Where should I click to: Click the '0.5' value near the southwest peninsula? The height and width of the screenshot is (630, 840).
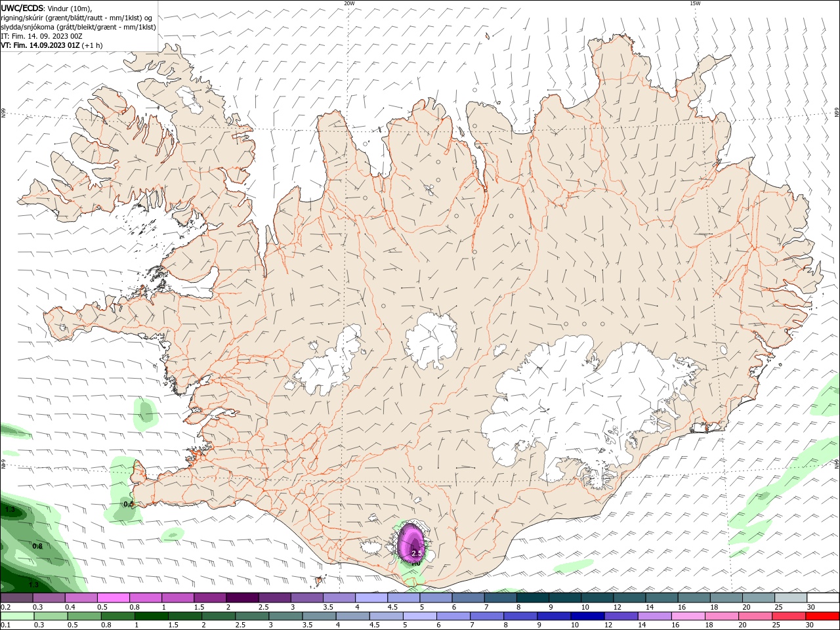click(x=129, y=504)
